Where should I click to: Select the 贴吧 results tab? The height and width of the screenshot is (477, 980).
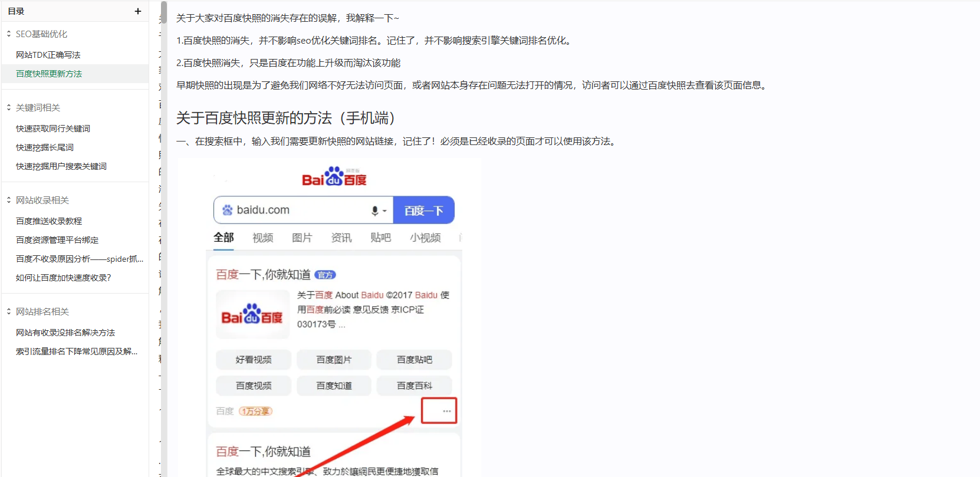pyautogui.click(x=381, y=238)
